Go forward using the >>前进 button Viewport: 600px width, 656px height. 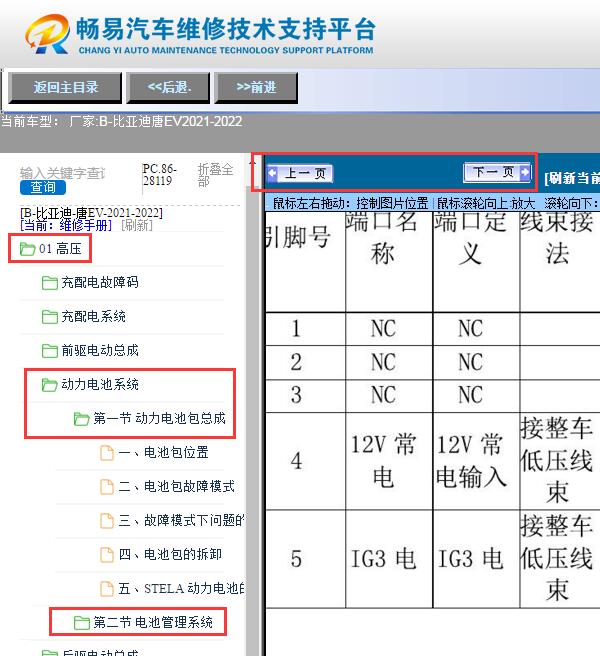coord(256,87)
